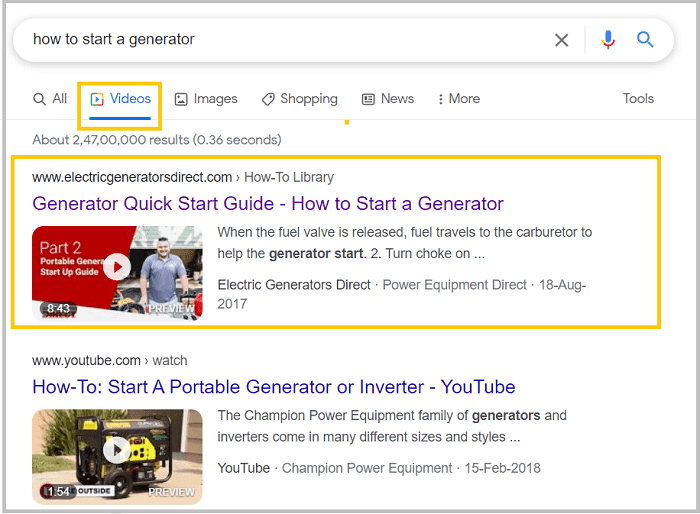Viewport: 700px width, 514px height.
Task: Open the www.youtube.com watch breadcrumb
Action: (x=110, y=360)
